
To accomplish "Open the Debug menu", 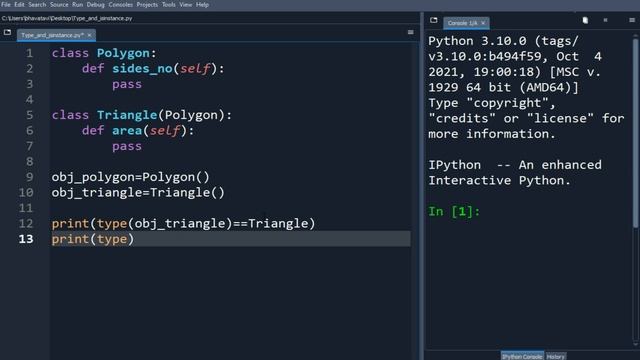I will [x=96, y=5].
